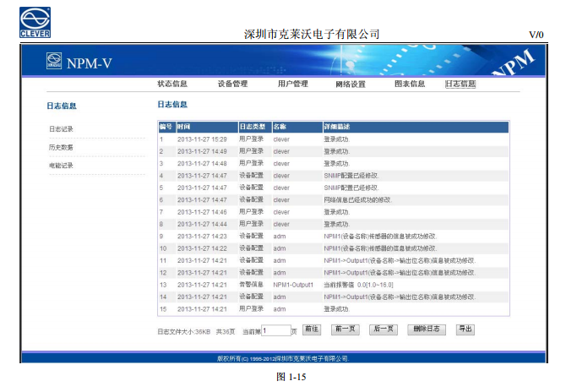Open the 状态信息 menu
Viewport: 577px width, 392px height.
click(172, 84)
